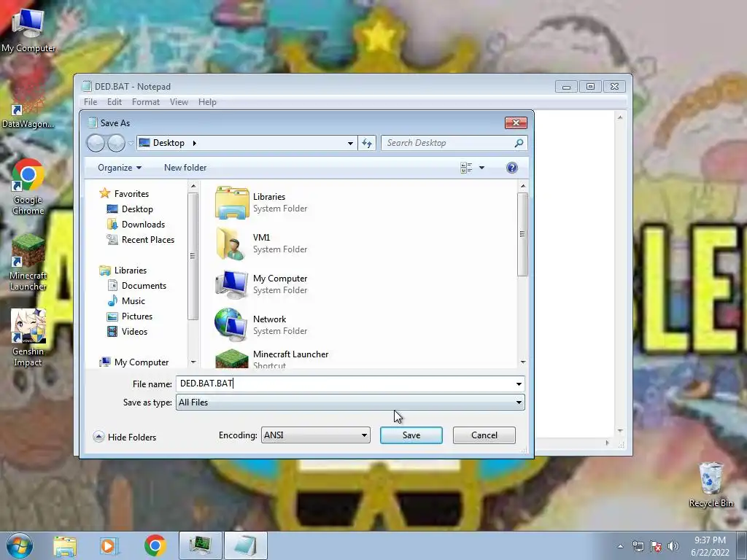Viewport: 747px width, 560px height.
Task: Go back with the round back arrow
Action: pyautogui.click(x=96, y=143)
